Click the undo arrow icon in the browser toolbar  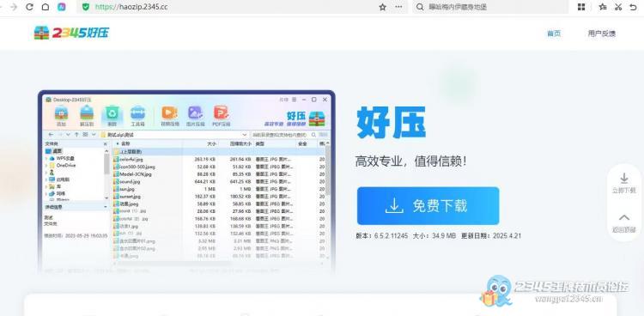click(634, 7)
